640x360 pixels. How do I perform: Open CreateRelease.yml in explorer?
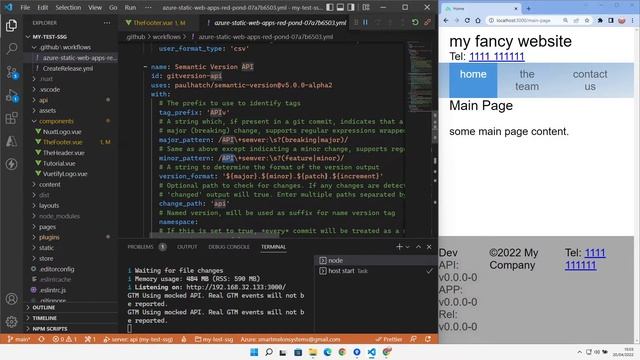tap(68, 69)
